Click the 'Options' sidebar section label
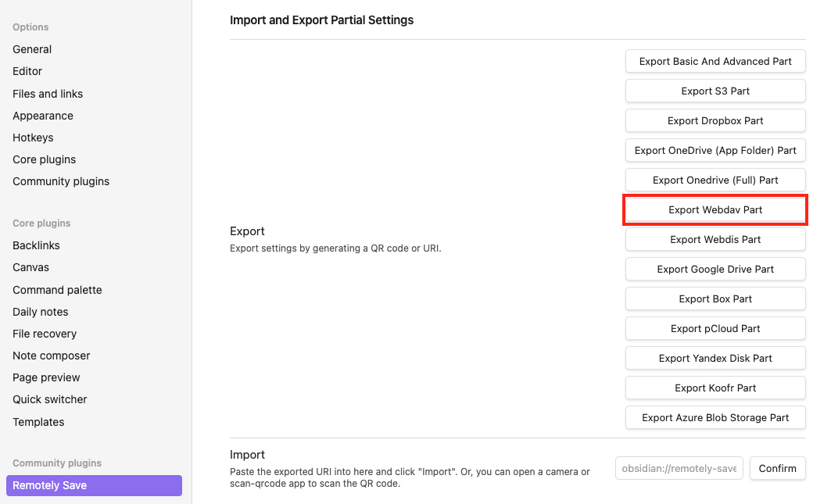 click(30, 27)
